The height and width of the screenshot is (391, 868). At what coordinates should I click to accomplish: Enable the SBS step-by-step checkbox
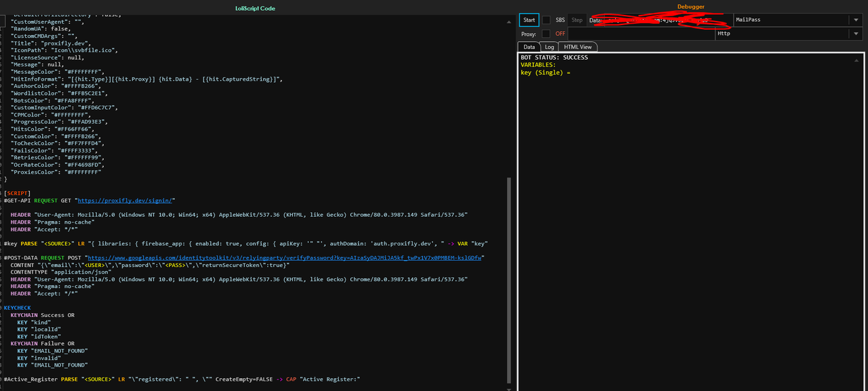point(546,20)
